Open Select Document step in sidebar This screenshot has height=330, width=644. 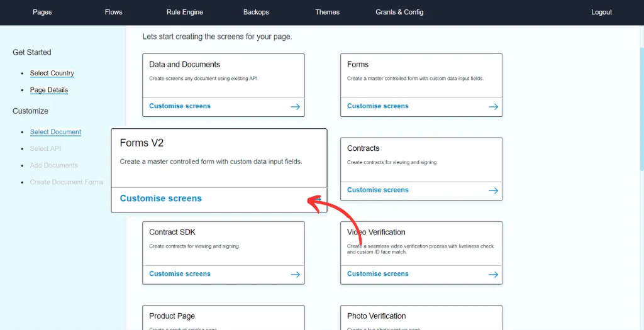pos(55,132)
